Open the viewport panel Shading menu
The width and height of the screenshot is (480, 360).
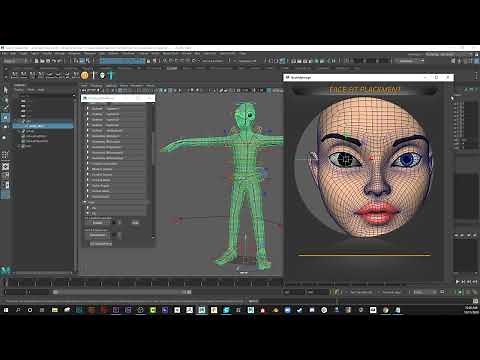click(96, 85)
